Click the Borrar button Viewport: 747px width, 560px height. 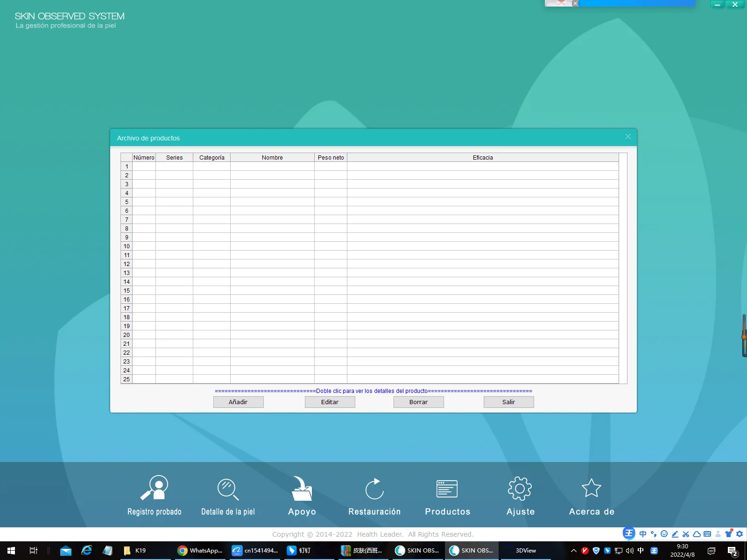(418, 402)
